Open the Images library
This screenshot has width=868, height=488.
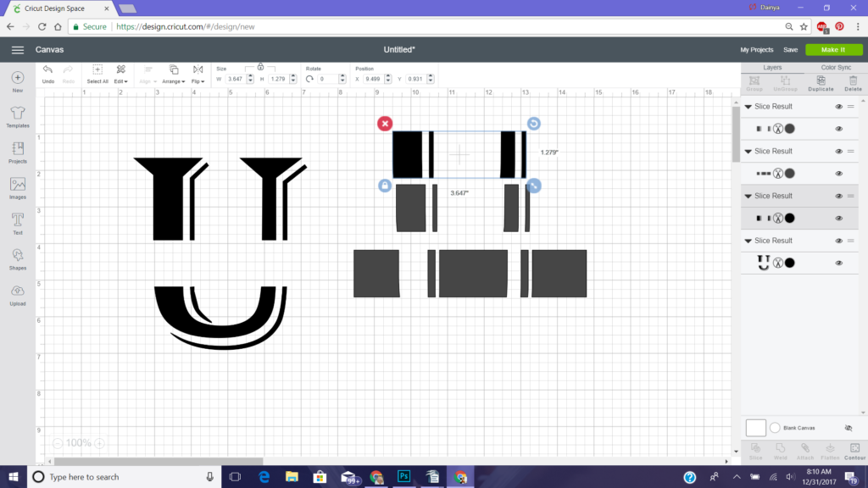18,187
